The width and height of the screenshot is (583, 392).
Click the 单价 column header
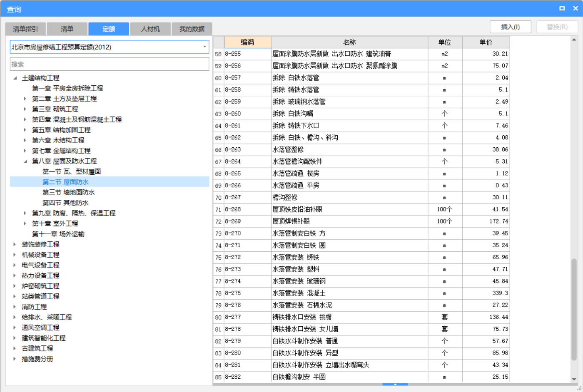click(x=486, y=42)
